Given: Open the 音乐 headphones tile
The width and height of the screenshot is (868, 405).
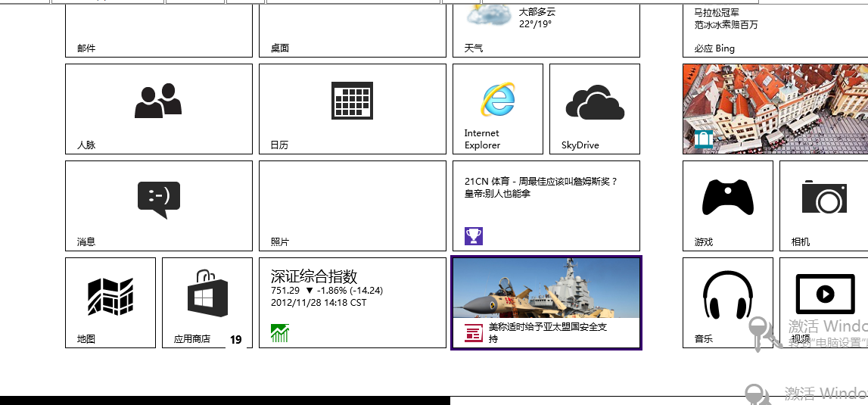Looking at the screenshot, I should coord(728,303).
